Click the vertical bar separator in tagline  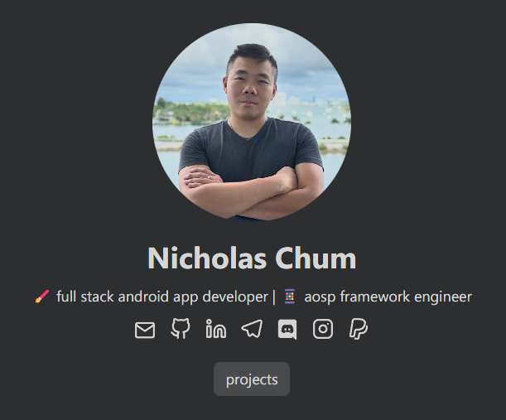pyautogui.click(x=273, y=297)
